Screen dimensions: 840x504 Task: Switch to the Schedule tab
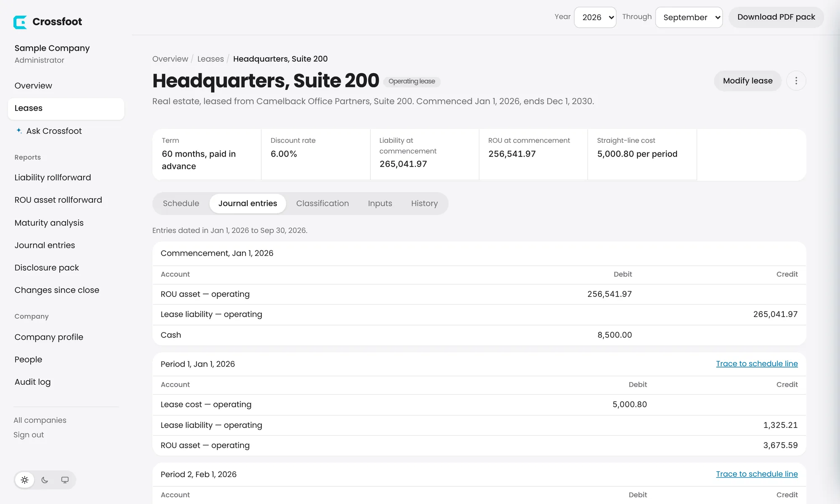(x=181, y=203)
